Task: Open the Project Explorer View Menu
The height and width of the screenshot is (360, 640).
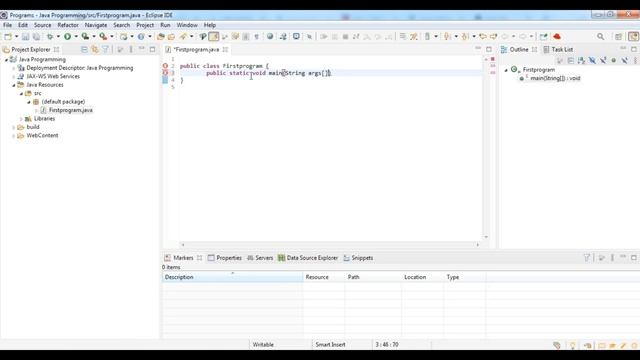Action: point(131,49)
